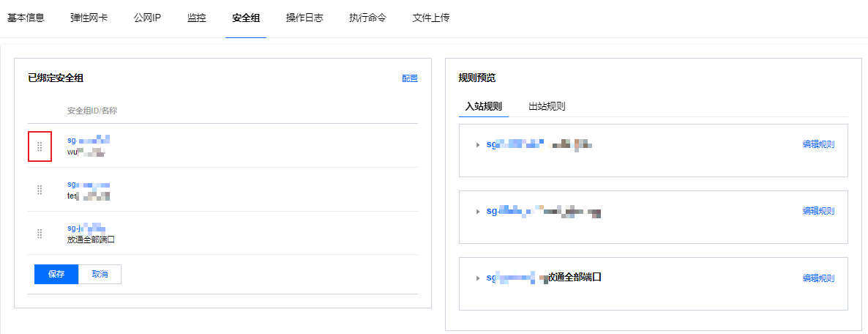This screenshot has width=868, height=334.
Task: Click 编辑规则 for the 放通全部端口 group
Action: click(x=819, y=278)
